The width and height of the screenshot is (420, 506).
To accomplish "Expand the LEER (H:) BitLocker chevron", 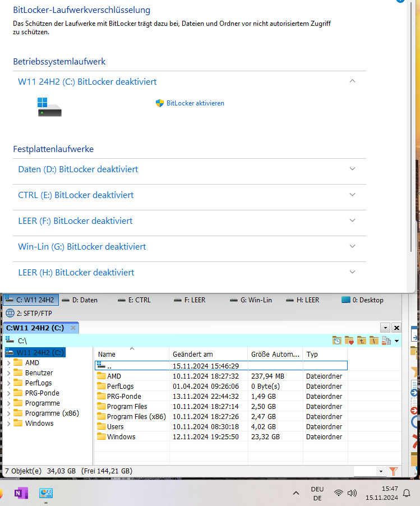I will coord(352,272).
